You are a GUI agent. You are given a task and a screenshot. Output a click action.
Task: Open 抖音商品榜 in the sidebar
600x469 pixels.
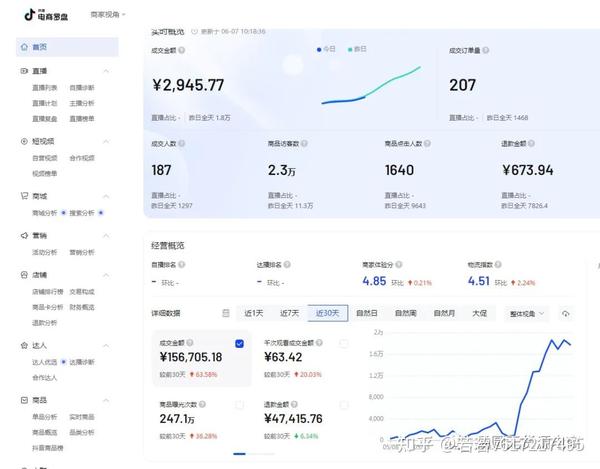(x=47, y=448)
